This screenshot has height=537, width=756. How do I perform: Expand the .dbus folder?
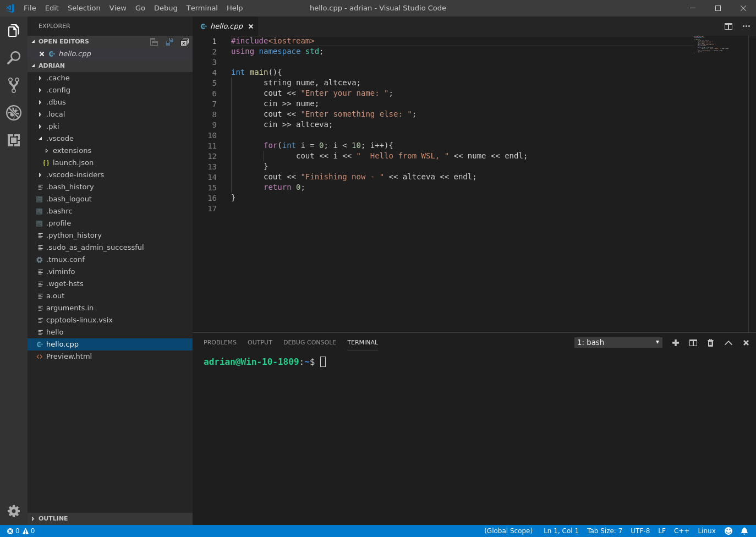(x=40, y=102)
